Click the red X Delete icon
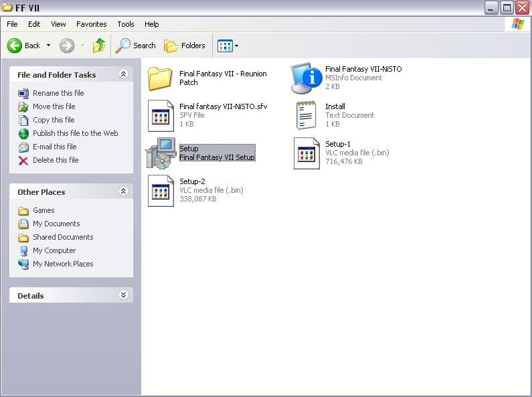 (x=23, y=161)
